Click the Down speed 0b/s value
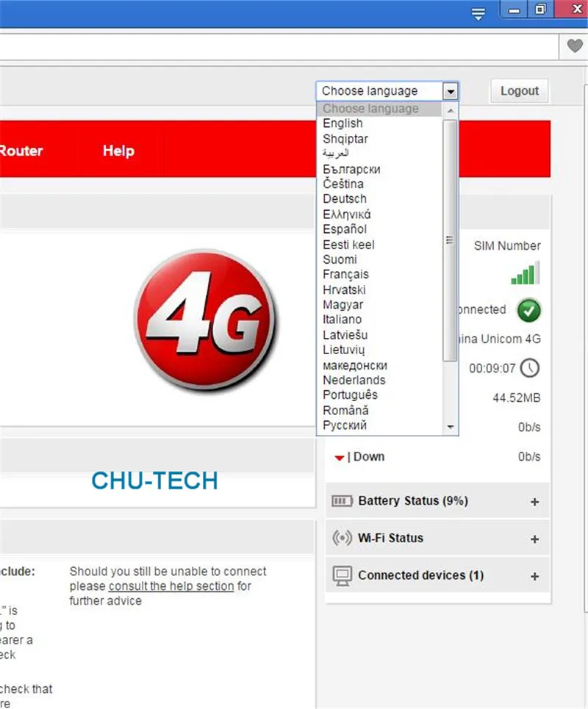Image resolution: width=588 pixels, height=709 pixels. [529, 457]
